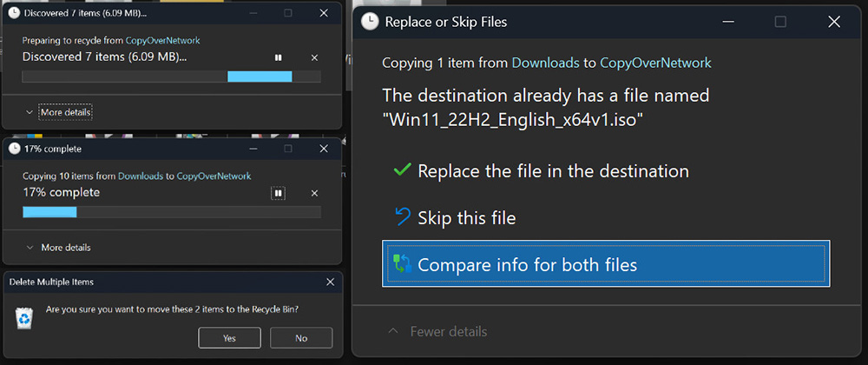Click the clock icon in Replace or Skip Files title bar

point(370,22)
